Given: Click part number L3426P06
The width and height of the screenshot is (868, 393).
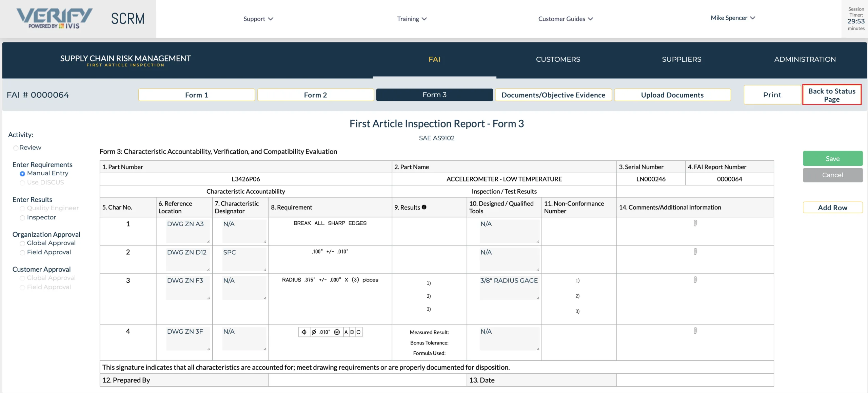Looking at the screenshot, I should coord(246,179).
